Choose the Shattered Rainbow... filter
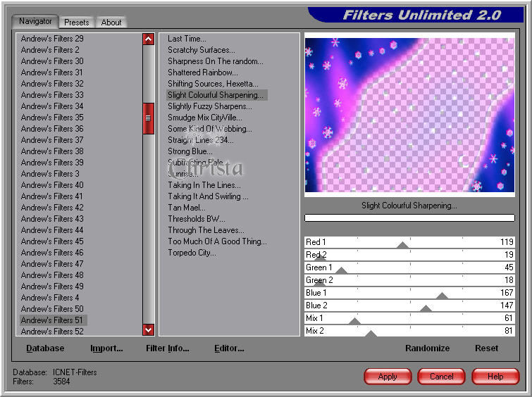 click(x=203, y=73)
